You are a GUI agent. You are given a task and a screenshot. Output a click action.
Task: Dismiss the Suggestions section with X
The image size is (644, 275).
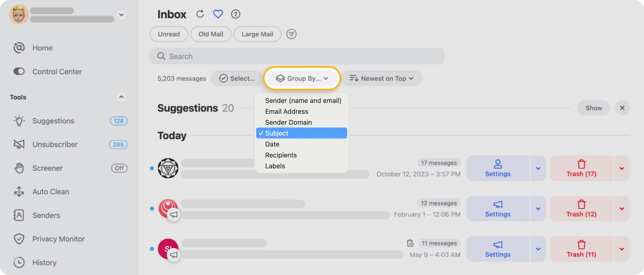click(x=622, y=108)
